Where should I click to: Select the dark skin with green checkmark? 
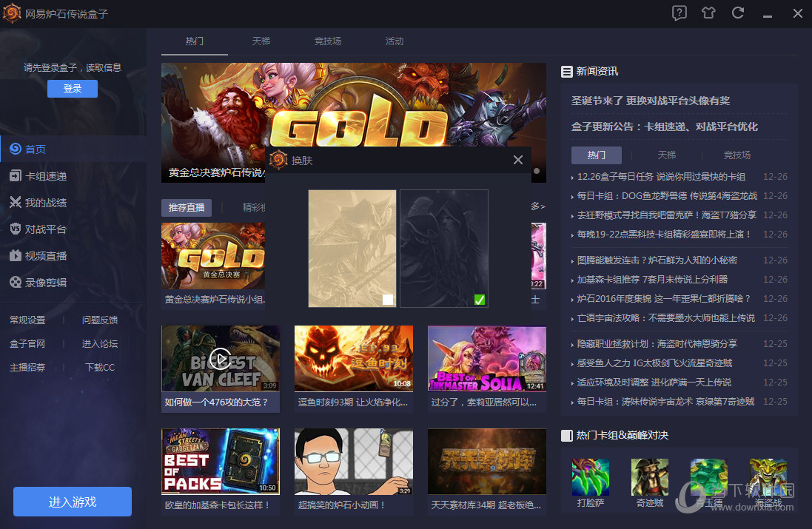coord(444,249)
